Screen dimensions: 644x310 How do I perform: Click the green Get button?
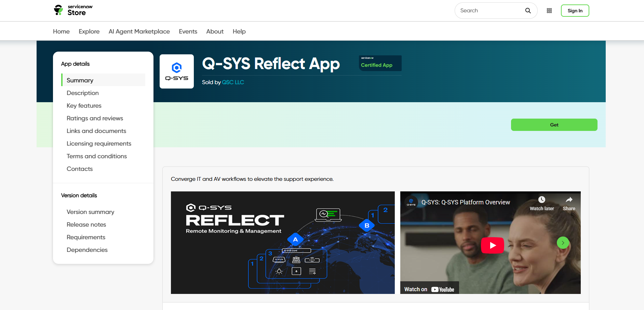click(x=554, y=125)
